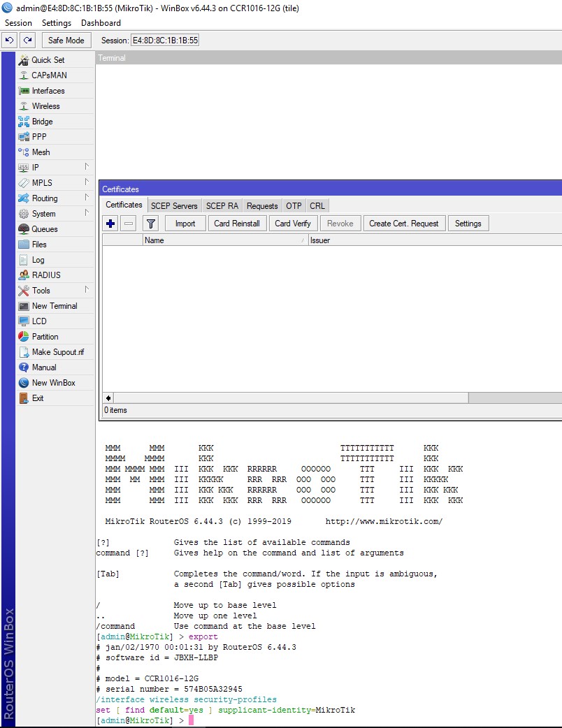Select the Certificates tab
Screen dimensions: 562x728
point(124,205)
